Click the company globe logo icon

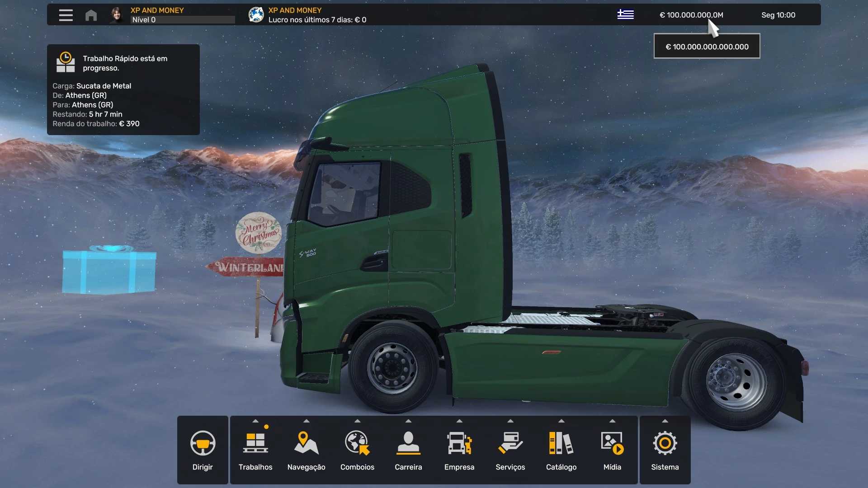point(256,15)
